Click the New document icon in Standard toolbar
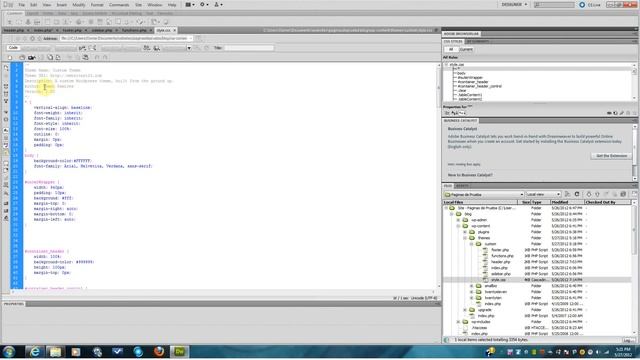The width and height of the screenshot is (640, 360). click(10, 58)
